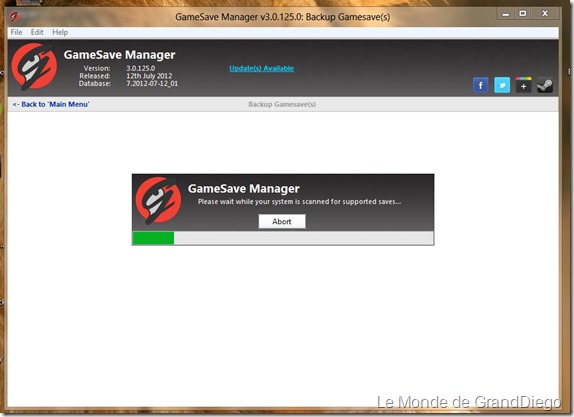Viewport: 574px width, 417px height.
Task: Click the logo in the scanning dialog
Action: [x=158, y=201]
